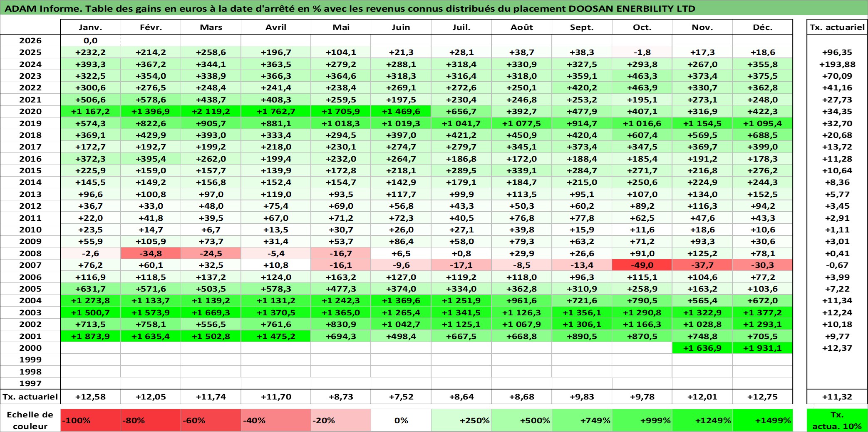Viewport: 868px width, 432px height.
Task: Click the 0% white scale swatch
Action: point(401,420)
